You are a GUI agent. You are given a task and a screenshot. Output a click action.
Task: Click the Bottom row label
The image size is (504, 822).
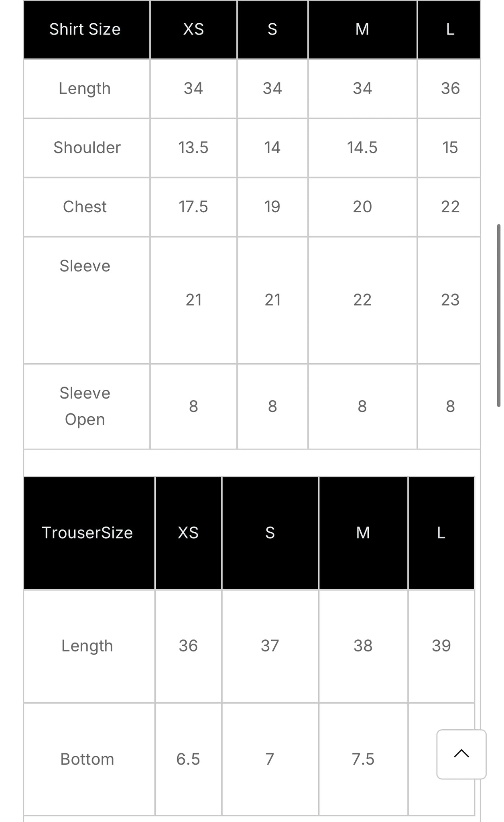click(87, 759)
